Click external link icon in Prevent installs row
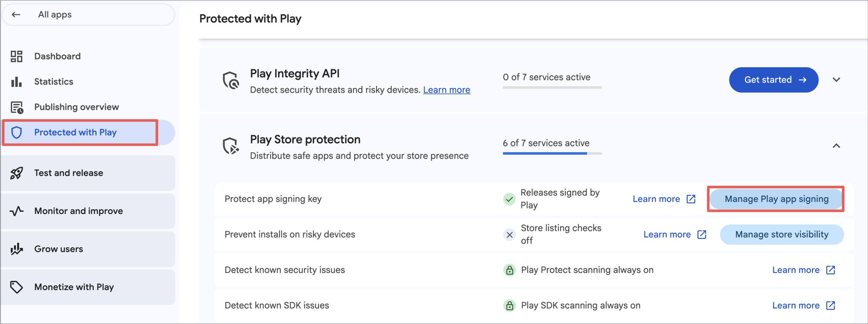The width and height of the screenshot is (868, 324). tap(702, 235)
